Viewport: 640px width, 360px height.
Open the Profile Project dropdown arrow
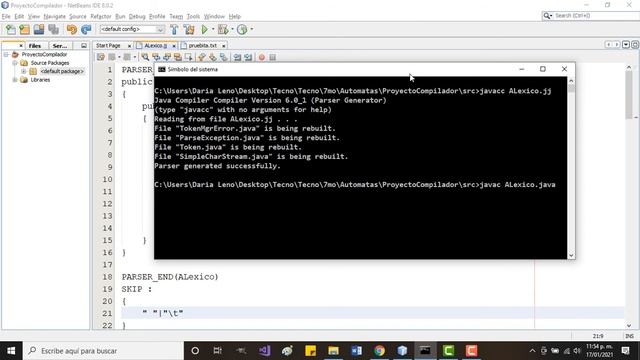click(251, 29)
